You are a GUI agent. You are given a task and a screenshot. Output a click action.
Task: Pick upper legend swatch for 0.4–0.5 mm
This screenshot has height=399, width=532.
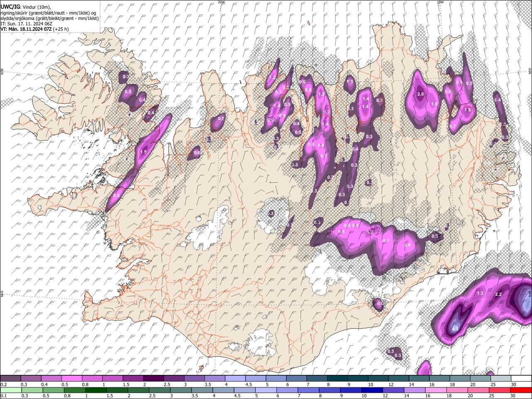(x=51, y=378)
